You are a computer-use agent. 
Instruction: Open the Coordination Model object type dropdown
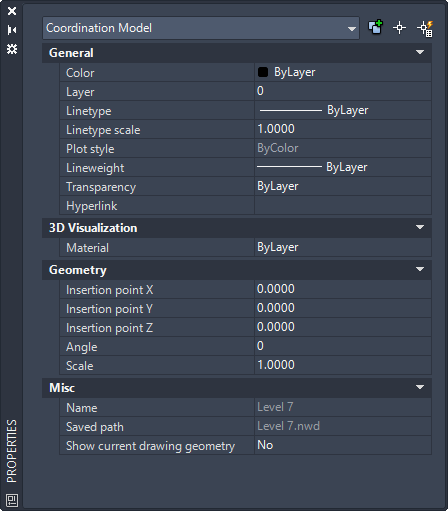(x=201, y=28)
